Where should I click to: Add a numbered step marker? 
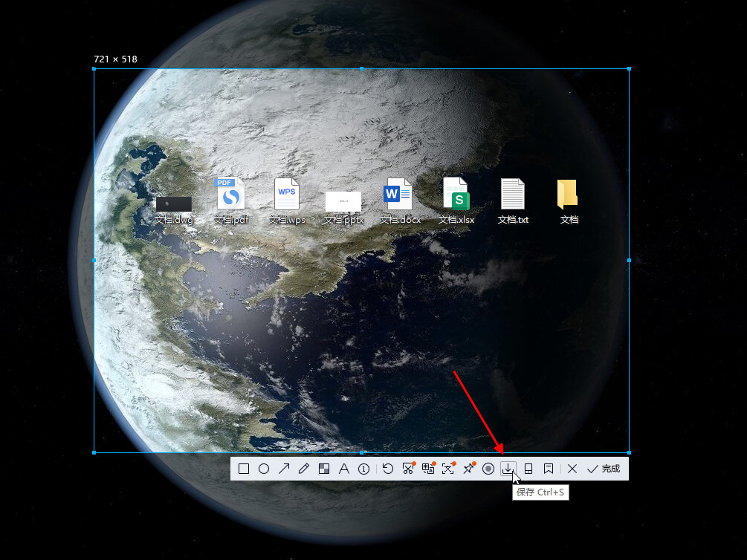[x=363, y=469]
